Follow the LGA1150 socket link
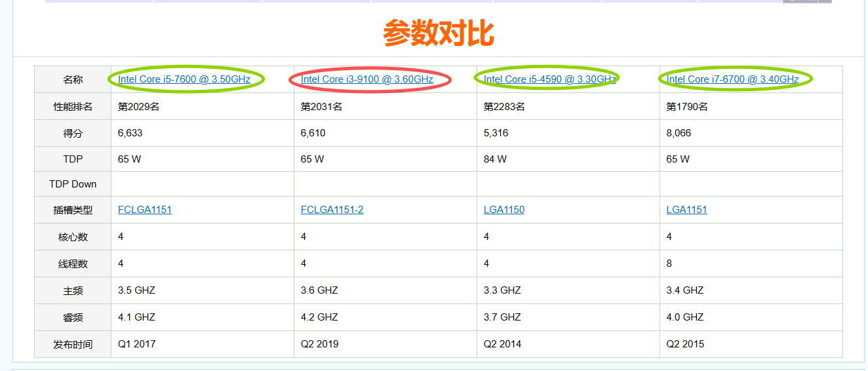 [504, 210]
